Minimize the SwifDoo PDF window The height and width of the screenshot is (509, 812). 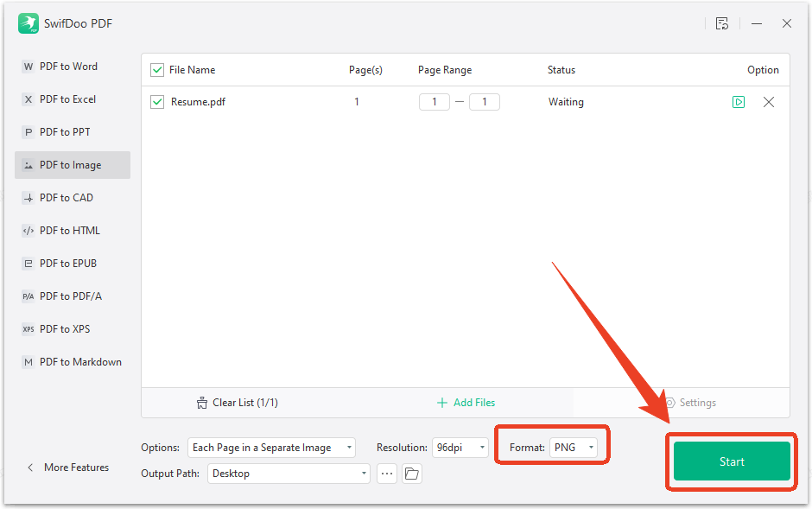click(757, 23)
